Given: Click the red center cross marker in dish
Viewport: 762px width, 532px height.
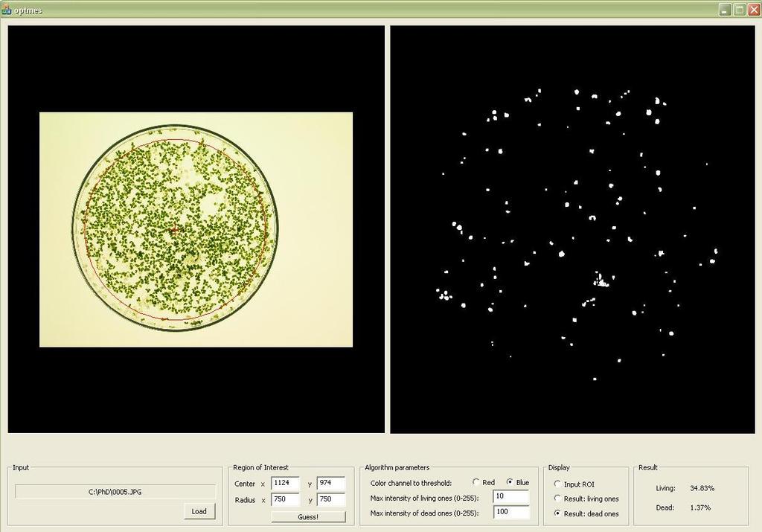Looking at the screenshot, I should point(174,231).
